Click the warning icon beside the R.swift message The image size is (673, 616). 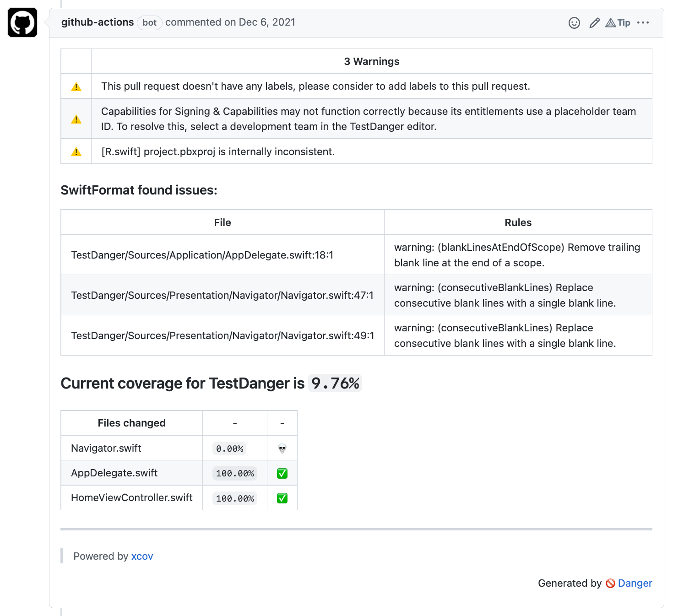(76, 152)
